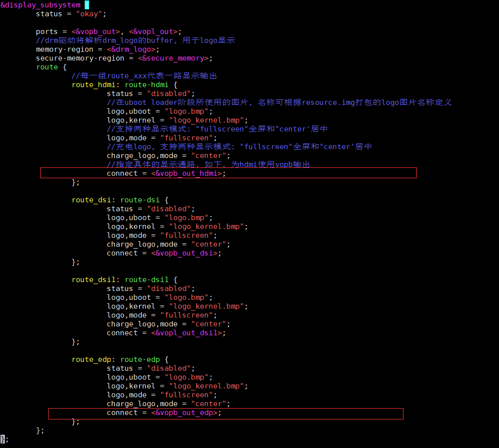Click "fullscreen" value in route-hdmi logo,mode
Image resolution: width=499 pixels, height=448 pixels.
point(187,138)
